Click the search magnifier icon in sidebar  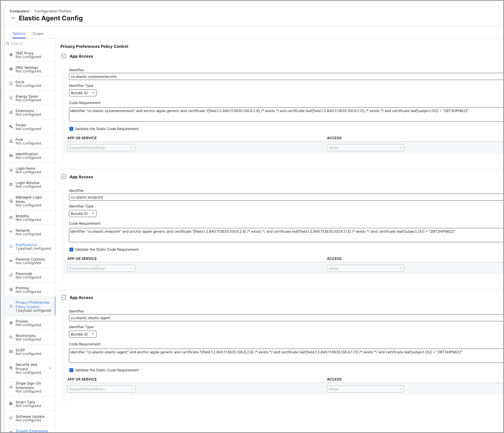pyautogui.click(x=8, y=43)
